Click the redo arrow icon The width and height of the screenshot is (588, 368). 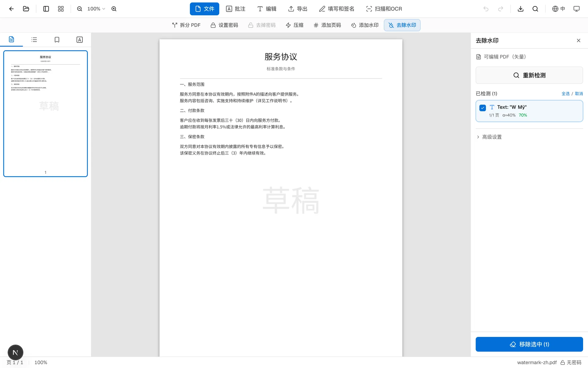(x=501, y=9)
